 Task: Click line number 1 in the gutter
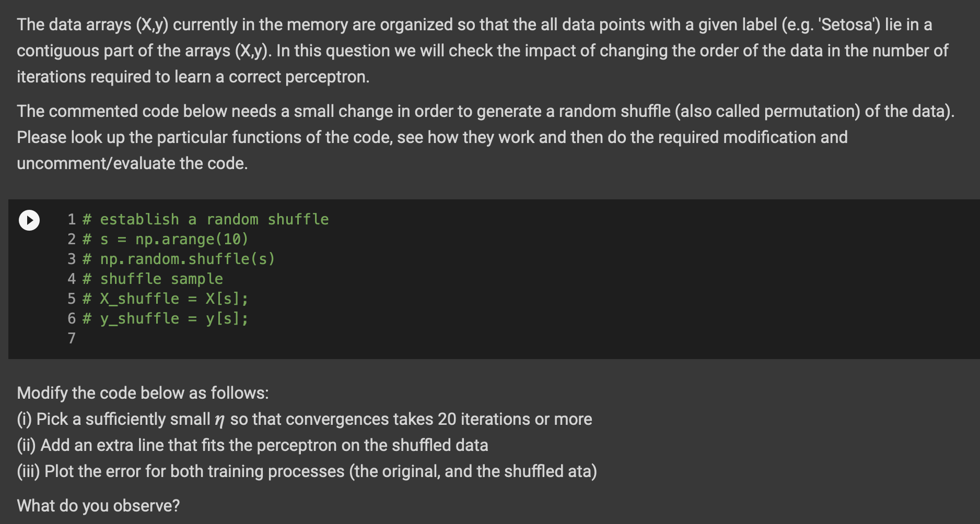(x=72, y=219)
